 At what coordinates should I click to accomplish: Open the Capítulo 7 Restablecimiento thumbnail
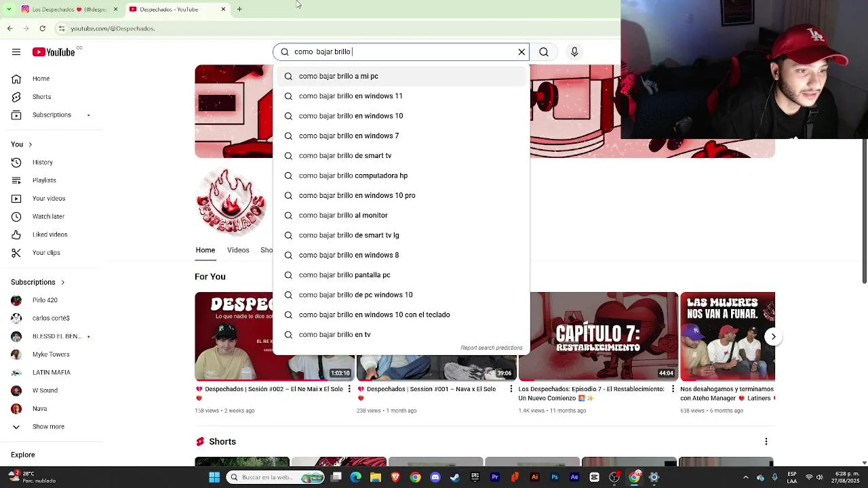(598, 336)
